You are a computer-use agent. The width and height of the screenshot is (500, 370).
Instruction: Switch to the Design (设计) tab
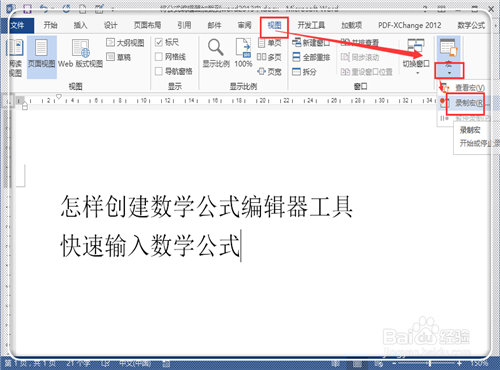(x=110, y=25)
